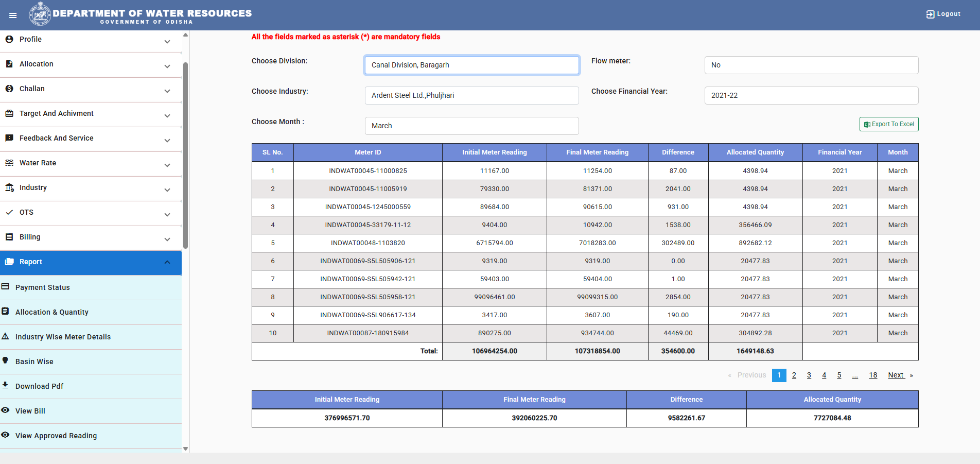Click total difference value 354600.00
This screenshot has width=980, height=464.
[x=678, y=351]
